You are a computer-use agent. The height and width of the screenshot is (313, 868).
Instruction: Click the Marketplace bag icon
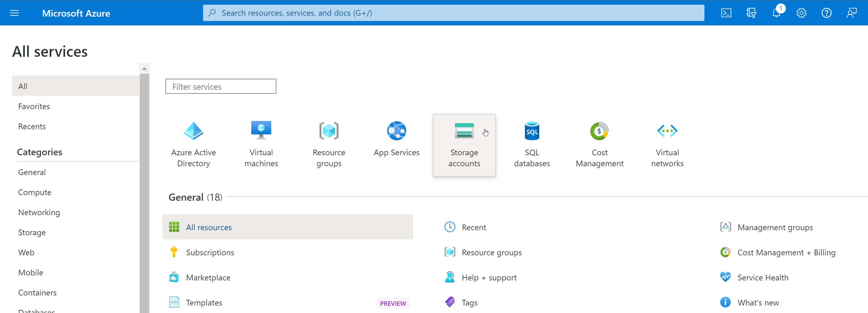(x=174, y=277)
